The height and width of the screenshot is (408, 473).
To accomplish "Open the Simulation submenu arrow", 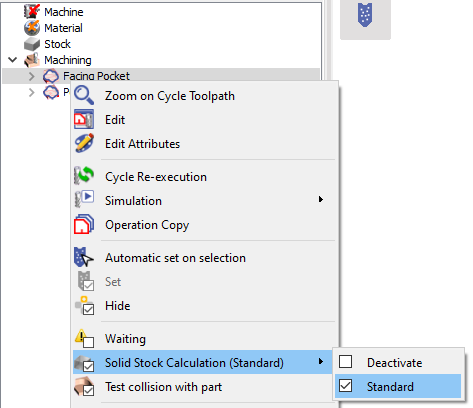I will coord(321,199).
